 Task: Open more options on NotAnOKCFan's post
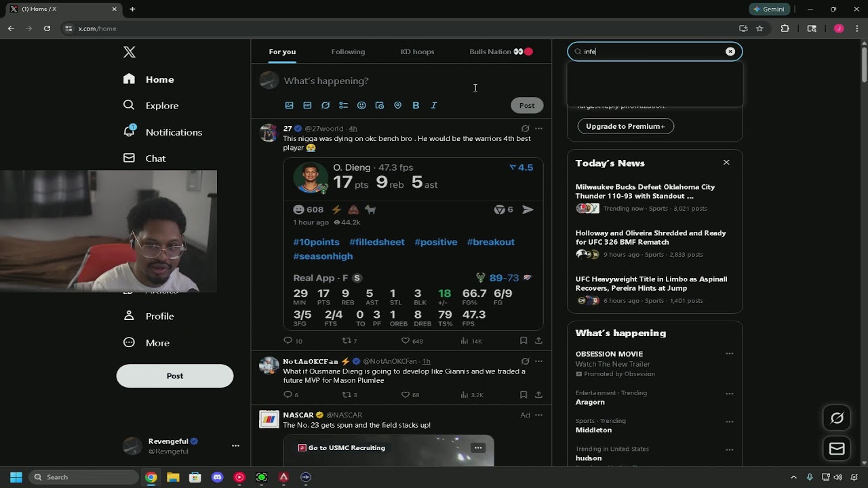click(x=538, y=361)
